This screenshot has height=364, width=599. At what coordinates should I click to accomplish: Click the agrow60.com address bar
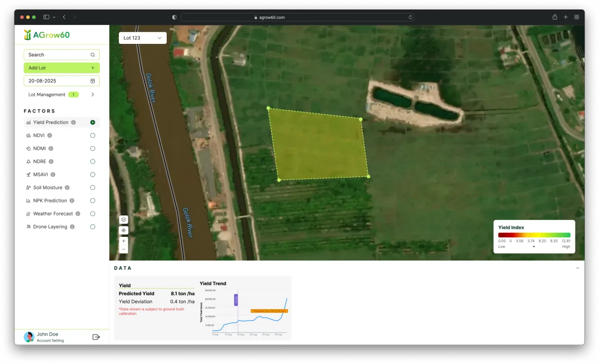pos(298,17)
